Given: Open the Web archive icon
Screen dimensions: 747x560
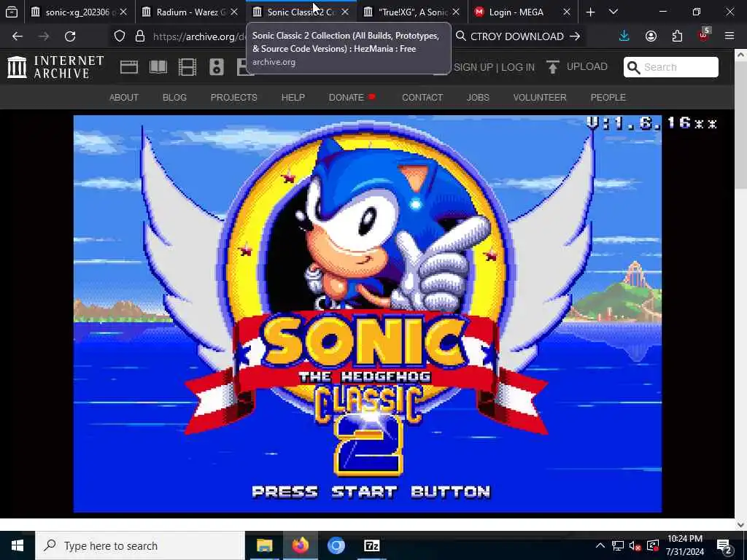Looking at the screenshot, I should pyautogui.click(x=128, y=67).
